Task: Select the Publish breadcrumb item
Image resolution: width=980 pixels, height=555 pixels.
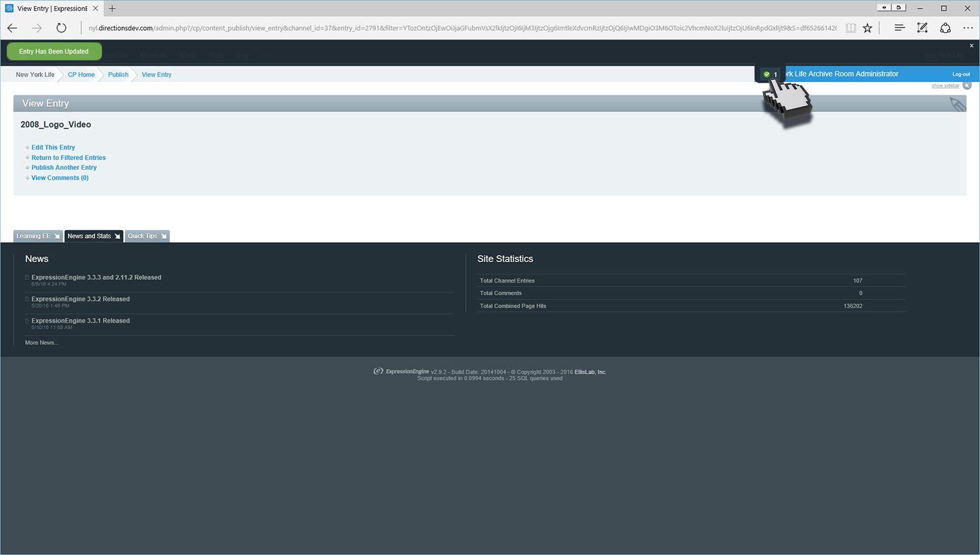Action: tap(118, 74)
